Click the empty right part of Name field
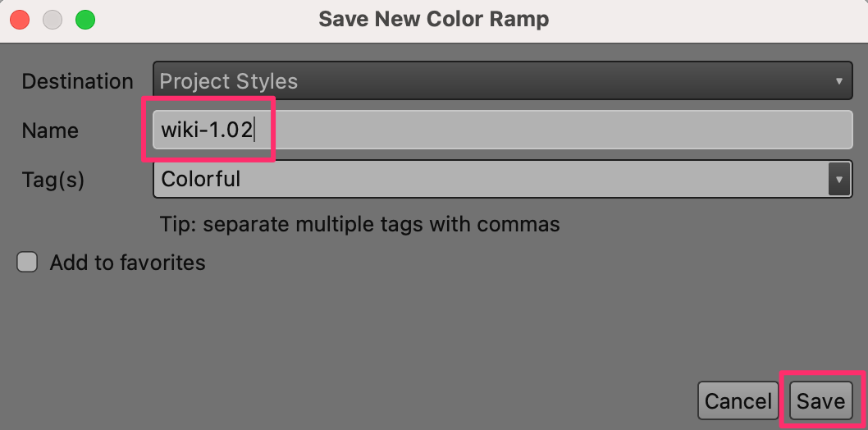Screen dimensions: 868x430 click(x=574, y=130)
